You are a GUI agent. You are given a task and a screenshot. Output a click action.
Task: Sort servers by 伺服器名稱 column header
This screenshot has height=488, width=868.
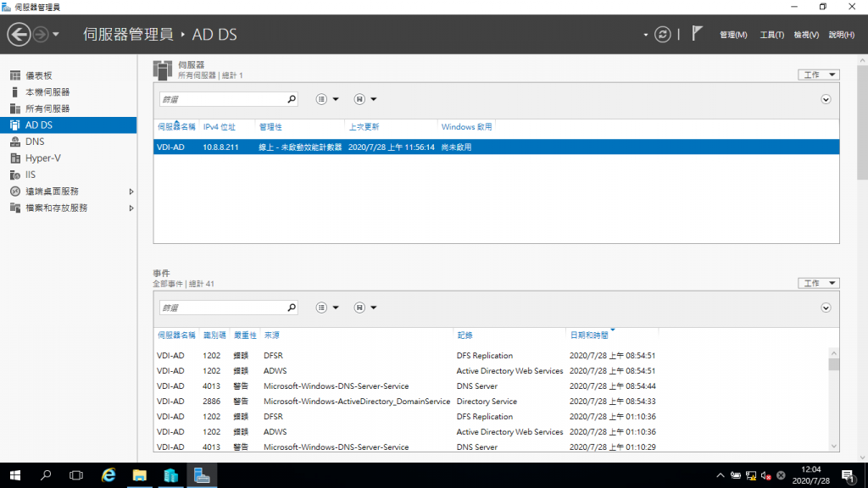[176, 127]
